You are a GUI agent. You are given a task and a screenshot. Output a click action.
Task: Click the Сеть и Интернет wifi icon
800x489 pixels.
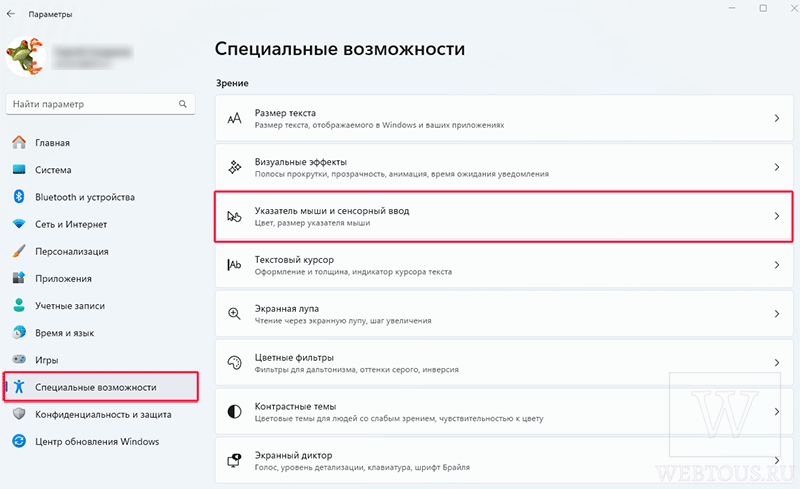(x=19, y=224)
